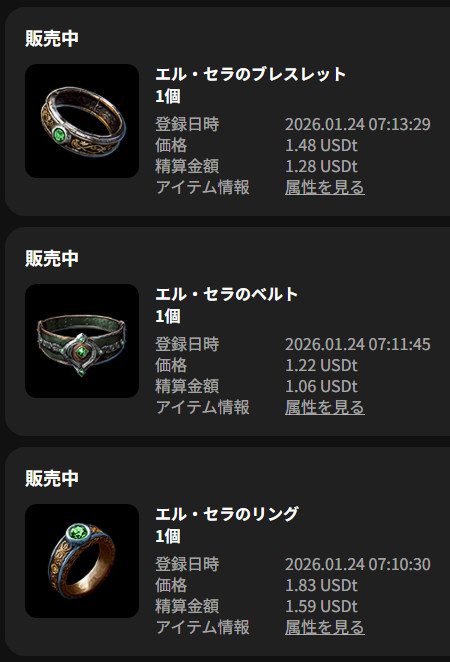The image size is (450, 662).
Task: Click the 1.48 USDt price value
Action: pyautogui.click(x=321, y=145)
